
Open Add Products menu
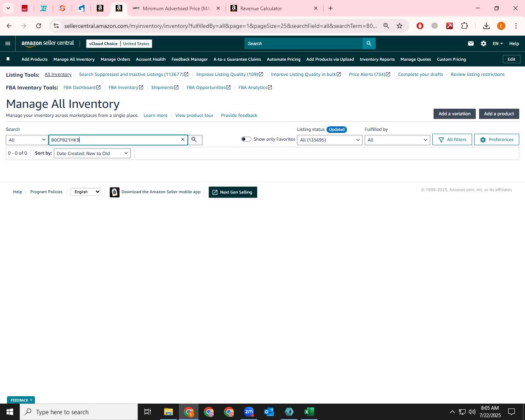point(34,59)
